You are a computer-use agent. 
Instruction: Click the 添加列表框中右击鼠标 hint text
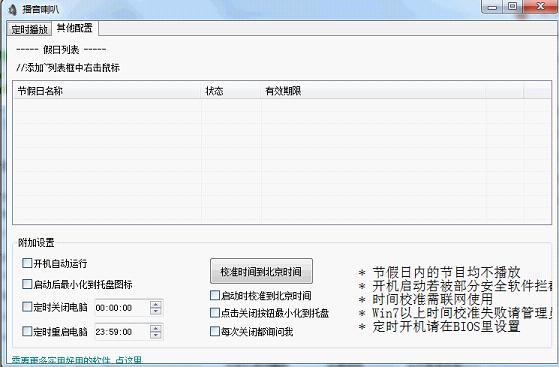click(x=68, y=68)
